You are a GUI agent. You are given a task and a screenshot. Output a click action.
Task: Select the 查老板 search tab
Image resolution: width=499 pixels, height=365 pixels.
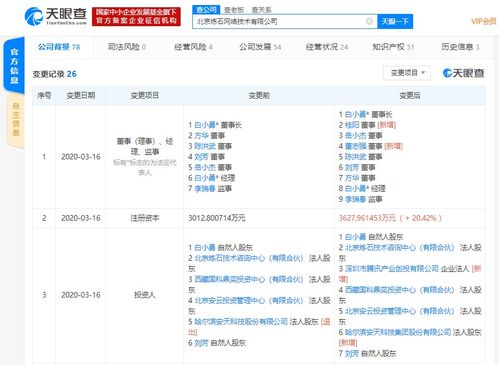pyautogui.click(x=234, y=10)
